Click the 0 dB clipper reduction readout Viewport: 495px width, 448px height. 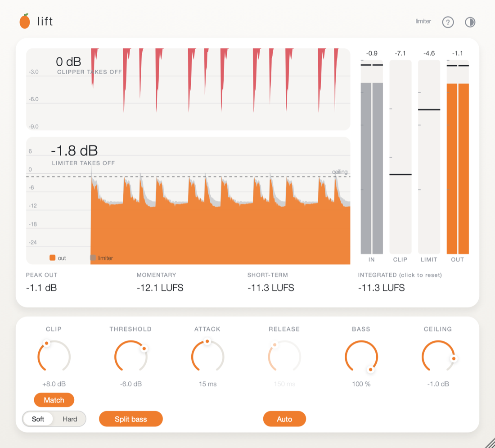point(68,62)
